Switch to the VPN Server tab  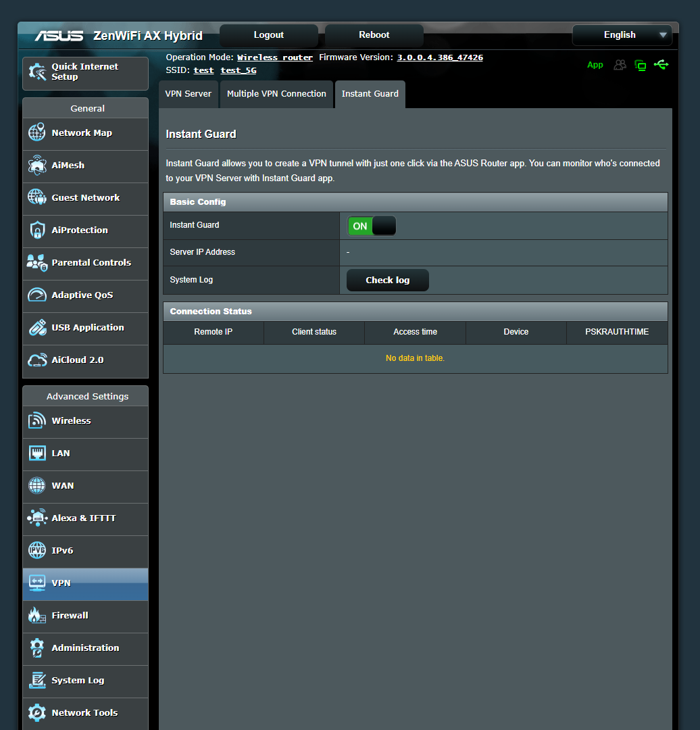pyautogui.click(x=188, y=94)
